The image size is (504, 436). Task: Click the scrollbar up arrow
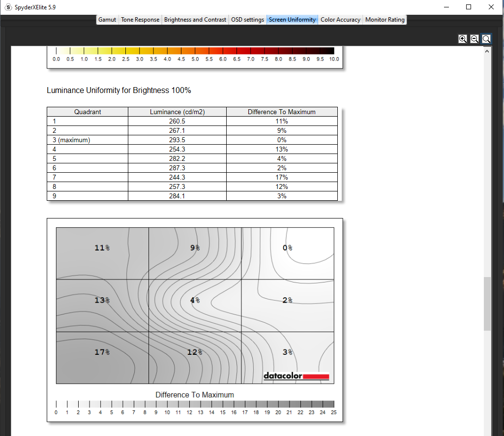click(487, 51)
